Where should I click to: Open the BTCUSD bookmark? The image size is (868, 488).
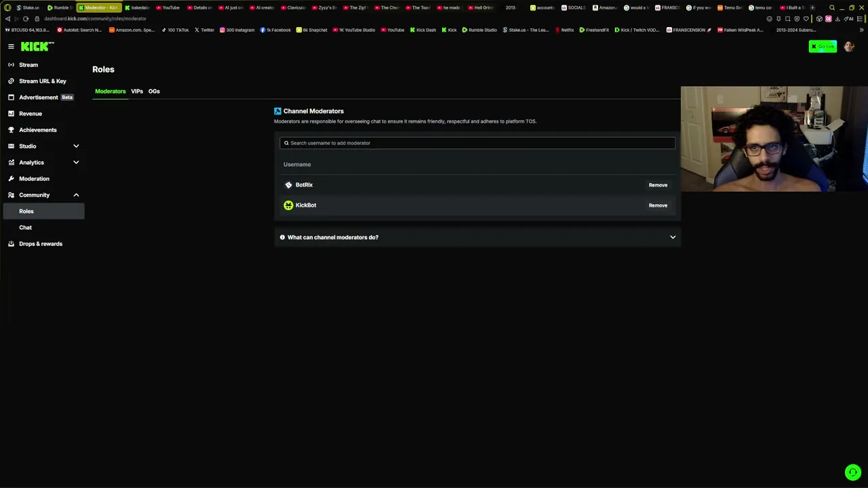click(x=27, y=30)
